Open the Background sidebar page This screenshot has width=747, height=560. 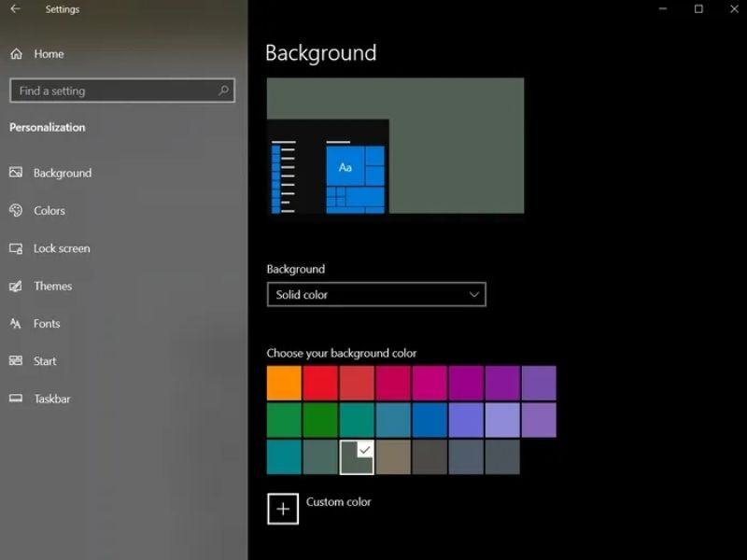pyautogui.click(x=63, y=173)
